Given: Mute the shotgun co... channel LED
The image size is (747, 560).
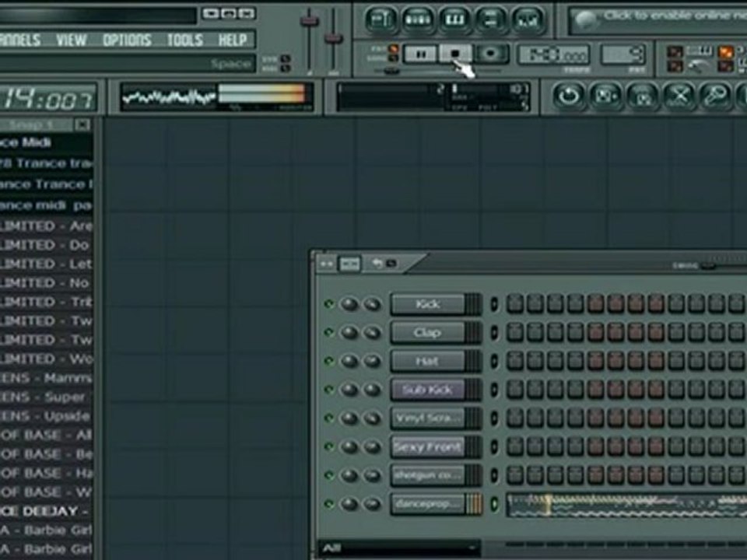Looking at the screenshot, I should coord(328,475).
